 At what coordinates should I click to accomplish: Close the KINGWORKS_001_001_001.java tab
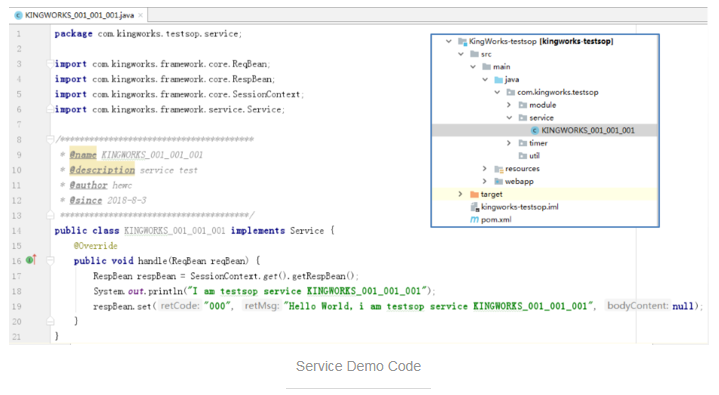click(140, 15)
